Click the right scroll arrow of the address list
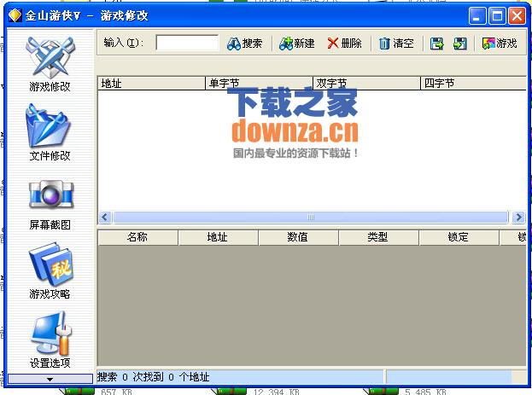Image resolution: width=532 pixels, height=395 pixels. pyautogui.click(x=518, y=217)
